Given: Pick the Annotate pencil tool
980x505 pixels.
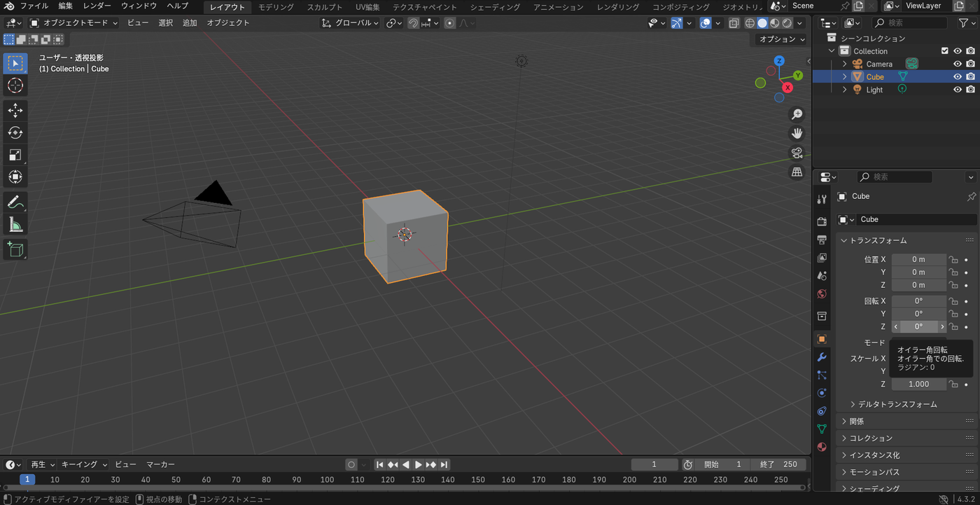Looking at the screenshot, I should click(x=15, y=202).
